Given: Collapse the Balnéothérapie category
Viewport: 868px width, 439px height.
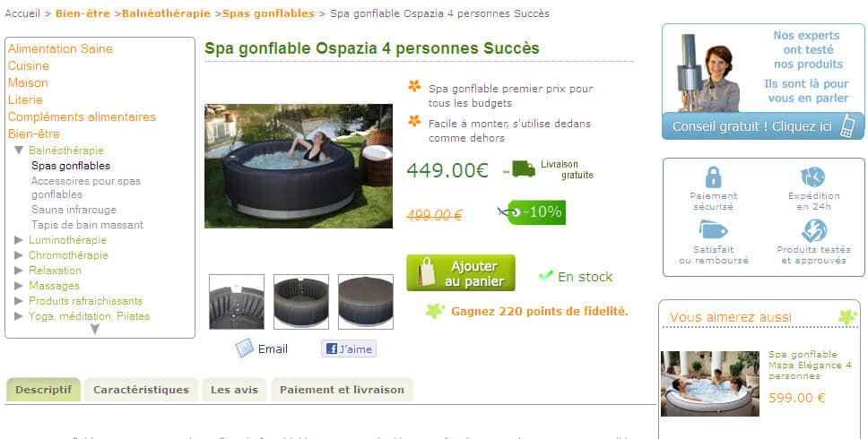Looking at the screenshot, I should (x=19, y=151).
